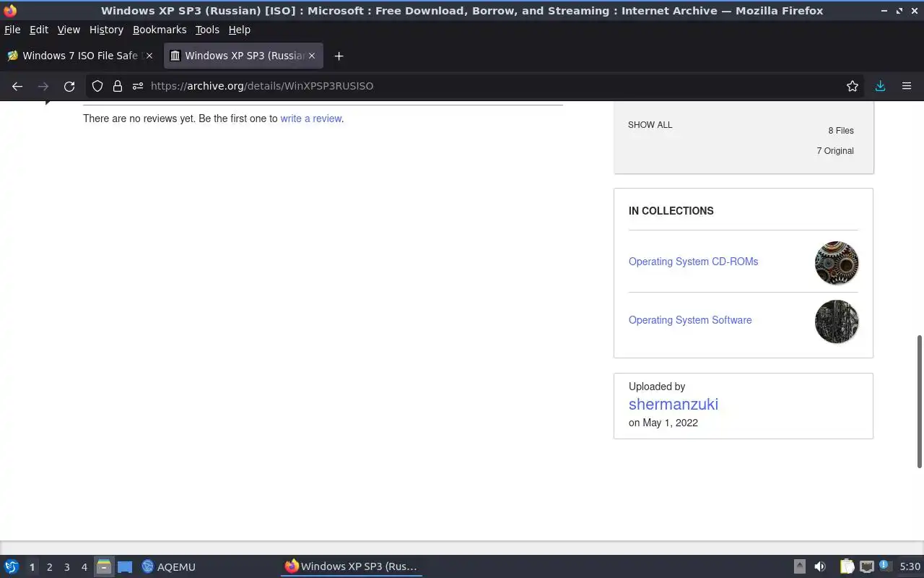Open the file manager taskbar icon
Image resolution: width=924 pixels, height=578 pixels.
click(x=104, y=566)
